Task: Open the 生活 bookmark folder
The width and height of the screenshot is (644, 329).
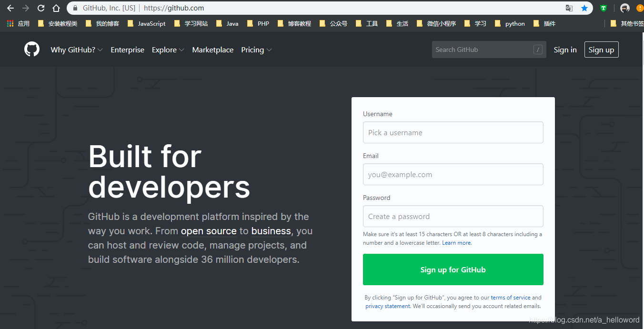Action: [x=397, y=23]
